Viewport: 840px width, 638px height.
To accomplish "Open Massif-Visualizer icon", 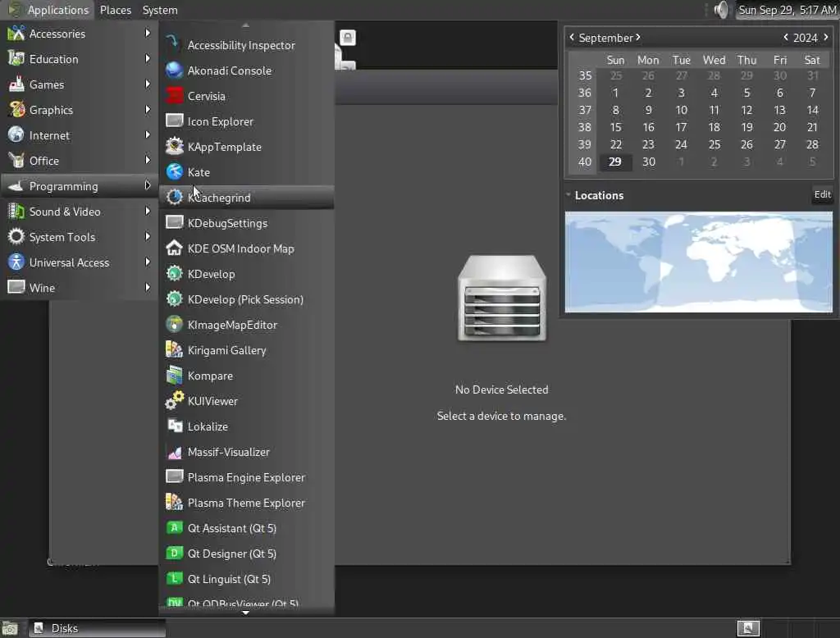I will click(x=174, y=452).
